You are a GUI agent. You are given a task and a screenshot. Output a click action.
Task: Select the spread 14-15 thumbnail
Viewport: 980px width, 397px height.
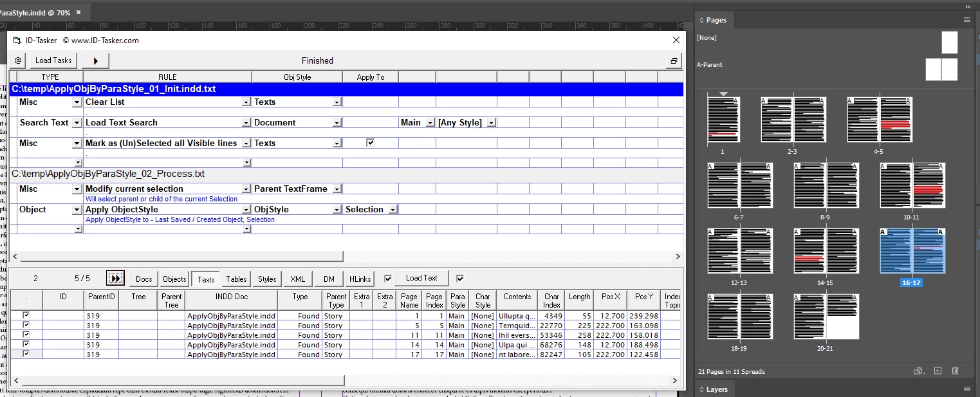point(826,251)
